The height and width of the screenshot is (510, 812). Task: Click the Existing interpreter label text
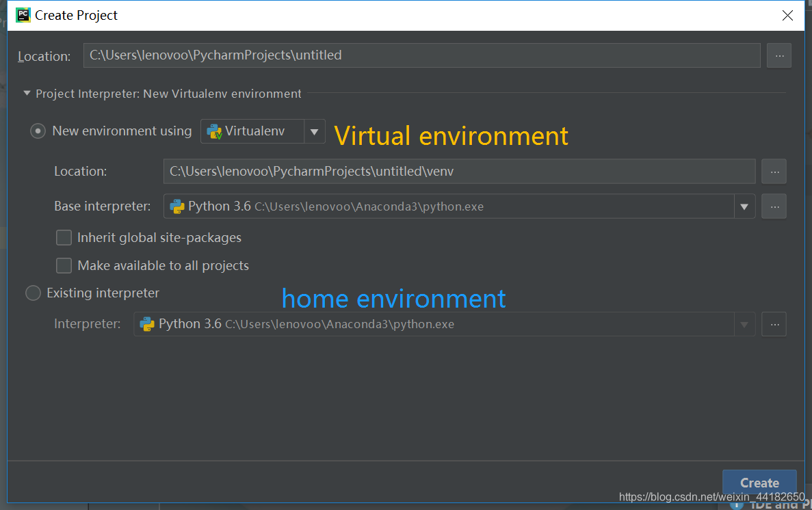103,293
